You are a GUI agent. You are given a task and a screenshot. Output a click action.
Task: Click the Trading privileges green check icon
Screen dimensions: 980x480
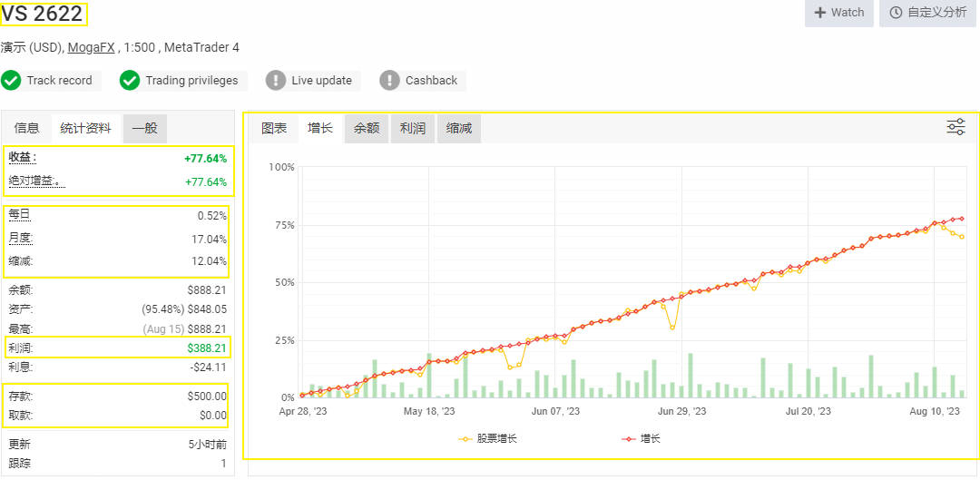click(x=130, y=81)
